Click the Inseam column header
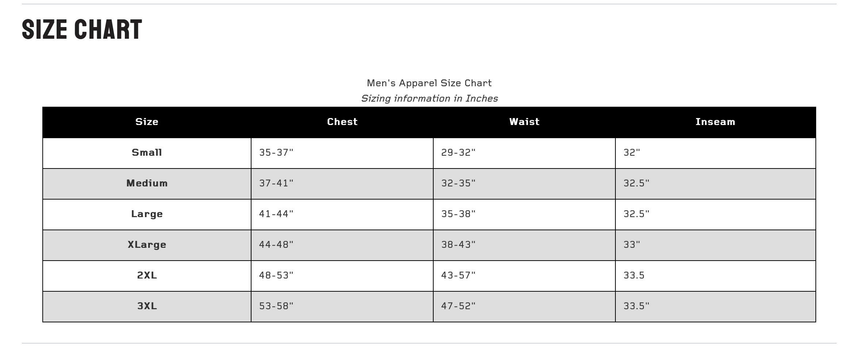 715,122
